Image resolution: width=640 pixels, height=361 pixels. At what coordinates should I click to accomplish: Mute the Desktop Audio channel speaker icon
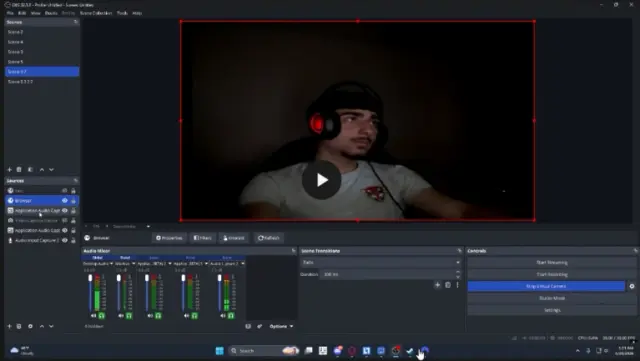pyautogui.click(x=93, y=316)
